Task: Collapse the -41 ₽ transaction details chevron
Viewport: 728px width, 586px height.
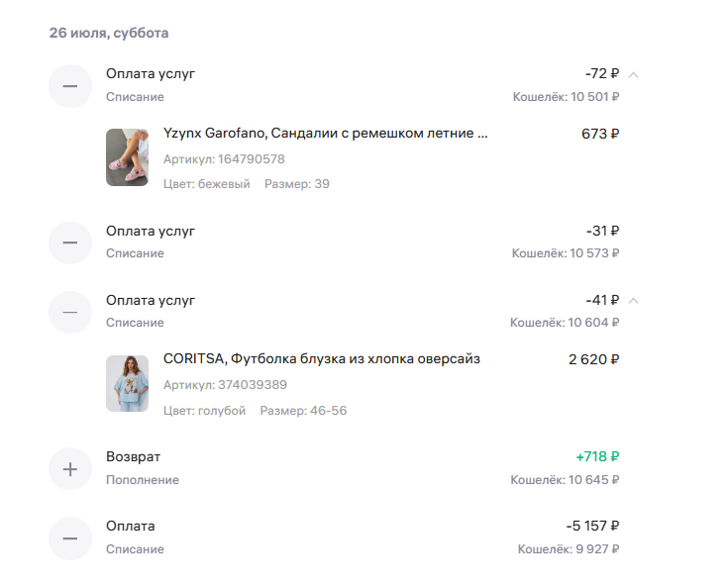Action: pos(633,301)
